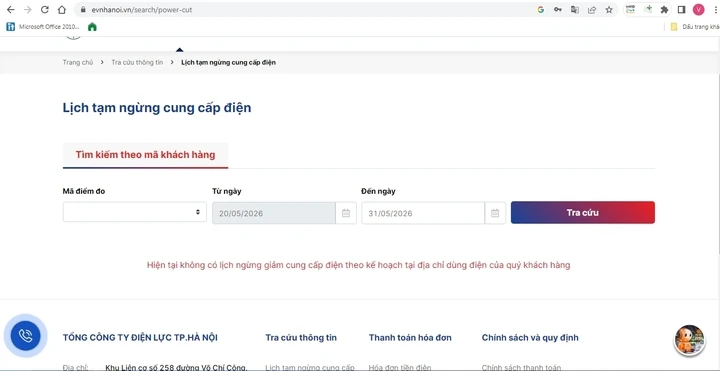The width and height of the screenshot is (720, 371).
Task: Open the chatbot mascot icon
Action: 689,340
